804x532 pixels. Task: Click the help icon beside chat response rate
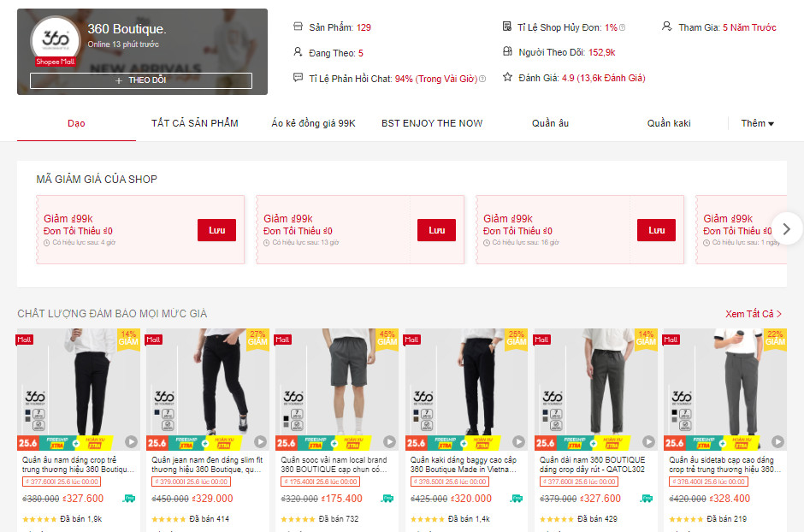click(x=482, y=79)
